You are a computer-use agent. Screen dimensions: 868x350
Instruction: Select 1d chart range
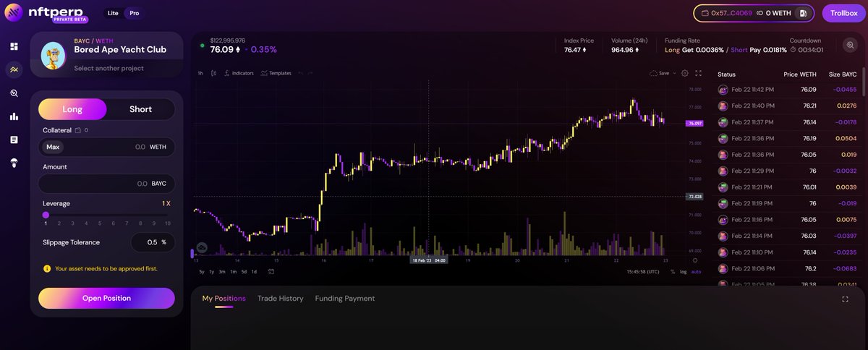pos(254,271)
